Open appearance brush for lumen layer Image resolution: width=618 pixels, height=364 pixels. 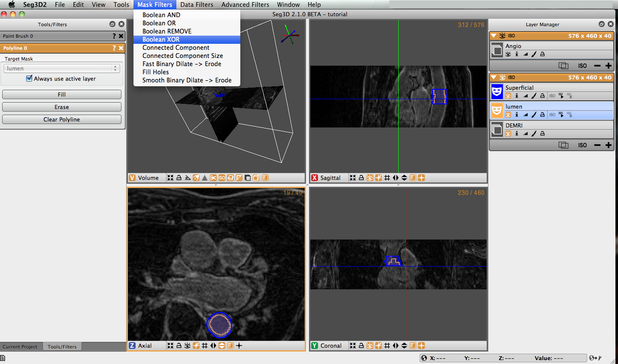534,115
